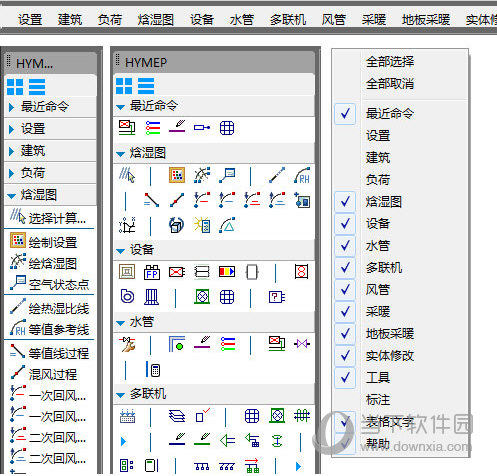Click 等值参考线 command in left panel
The image size is (497, 476).
point(49,329)
